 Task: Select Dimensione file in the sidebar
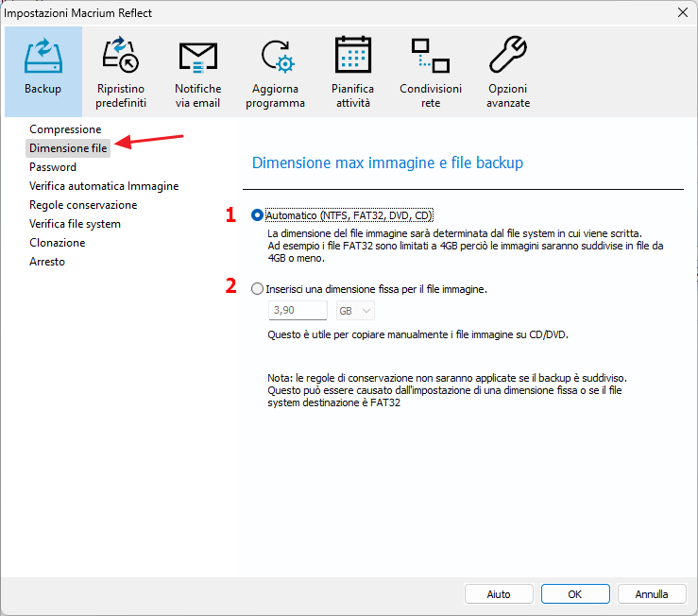[68, 148]
